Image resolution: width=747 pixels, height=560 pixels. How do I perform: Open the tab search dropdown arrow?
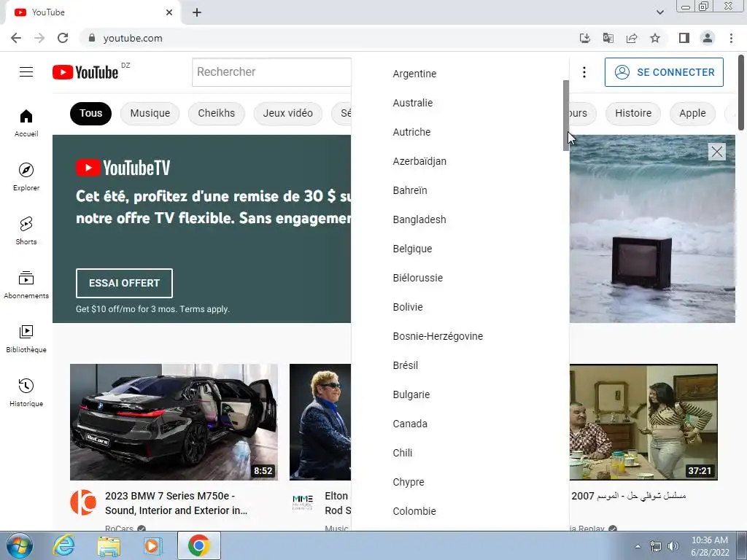click(659, 12)
